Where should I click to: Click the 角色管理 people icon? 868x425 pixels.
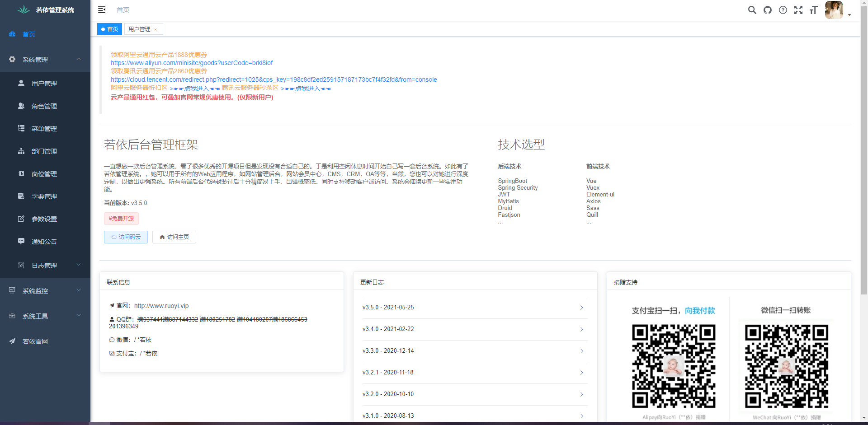[x=21, y=106]
